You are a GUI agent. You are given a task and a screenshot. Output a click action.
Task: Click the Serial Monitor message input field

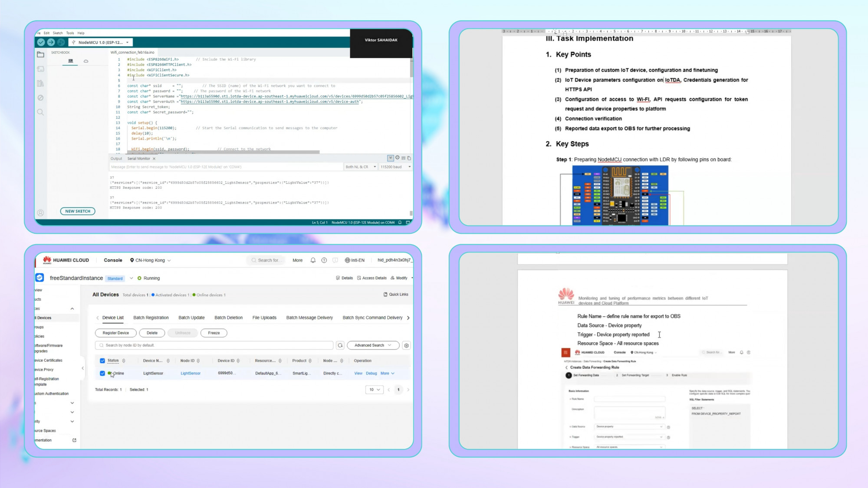coord(226,167)
